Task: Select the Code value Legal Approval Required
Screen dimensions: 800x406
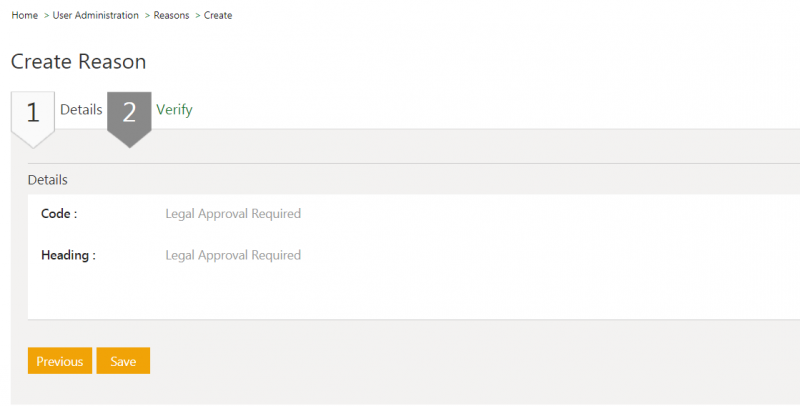Action: 233,214
